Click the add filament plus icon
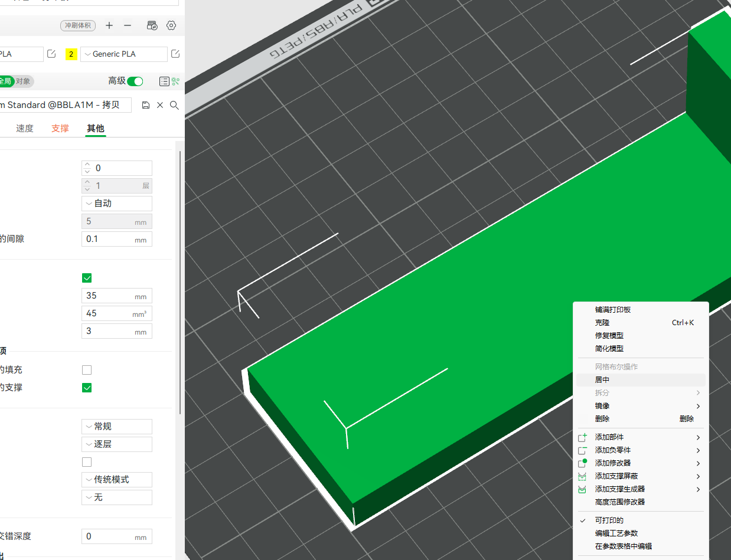731x560 pixels. [x=109, y=25]
